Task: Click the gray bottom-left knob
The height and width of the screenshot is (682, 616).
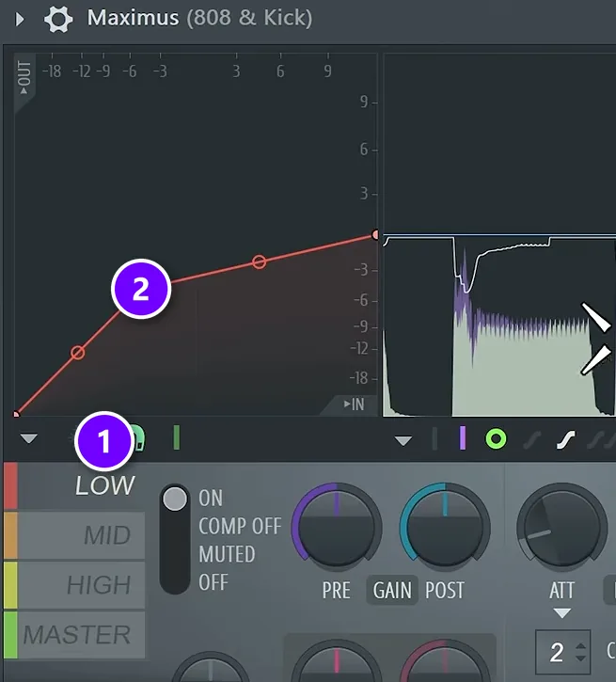Action: 211,667
